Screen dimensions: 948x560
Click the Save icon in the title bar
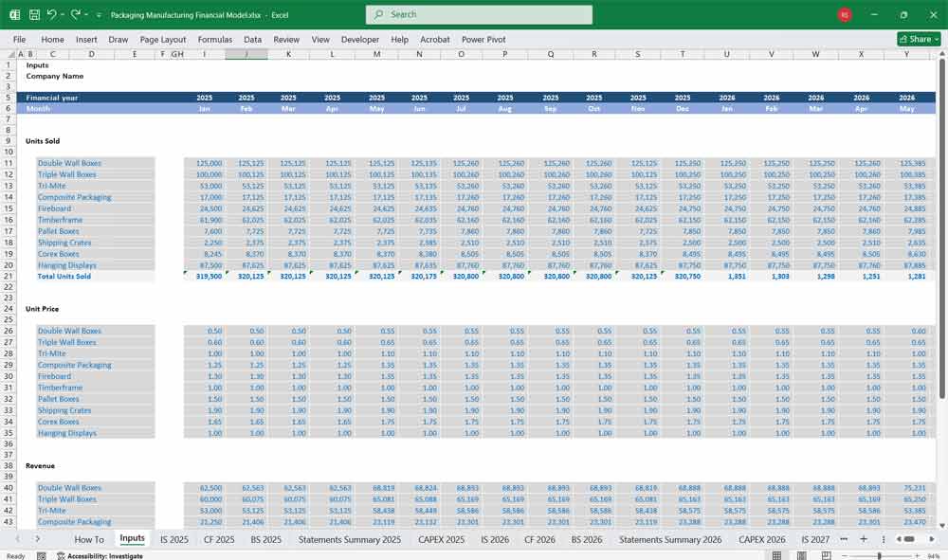(34, 15)
